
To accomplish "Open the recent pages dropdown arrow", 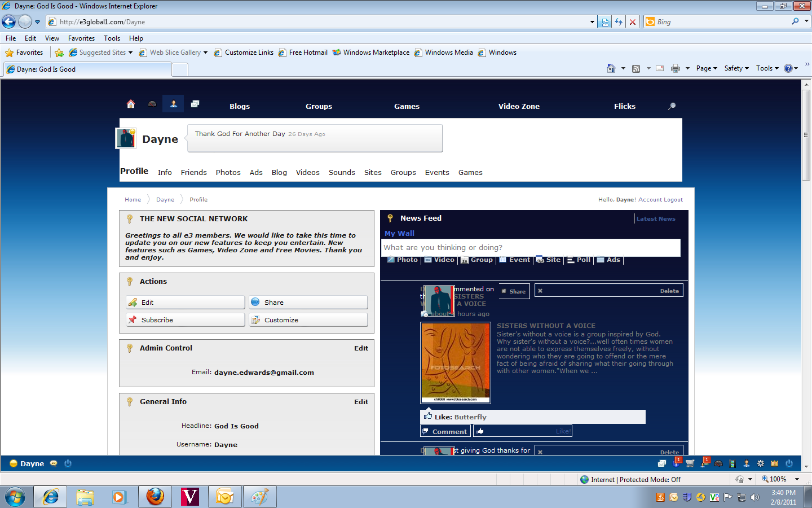I will pyautogui.click(x=37, y=22).
